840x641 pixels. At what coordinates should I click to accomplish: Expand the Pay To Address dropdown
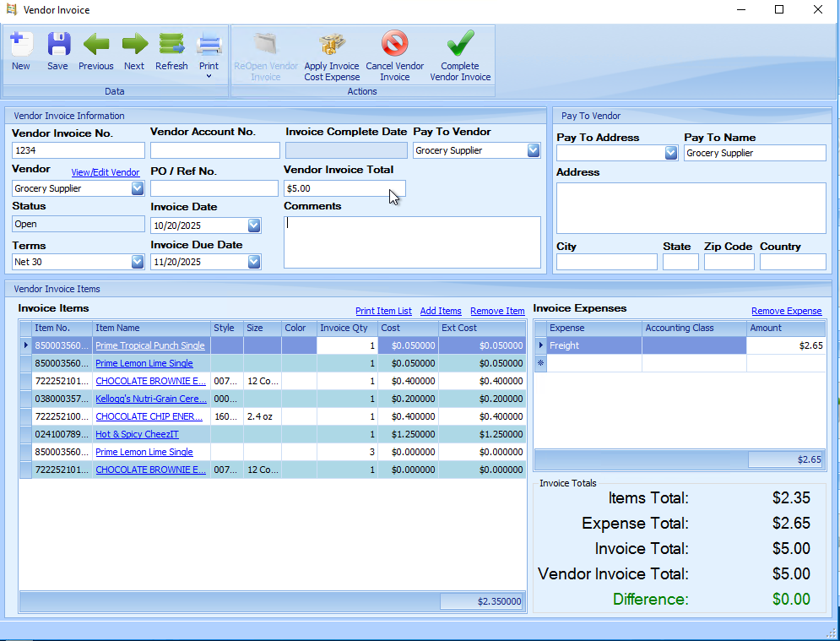(671, 153)
